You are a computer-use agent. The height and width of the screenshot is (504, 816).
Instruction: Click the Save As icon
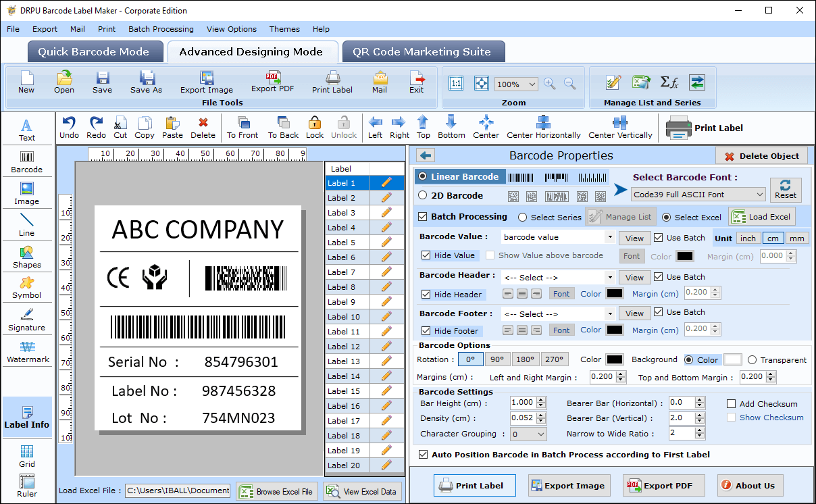[146, 82]
